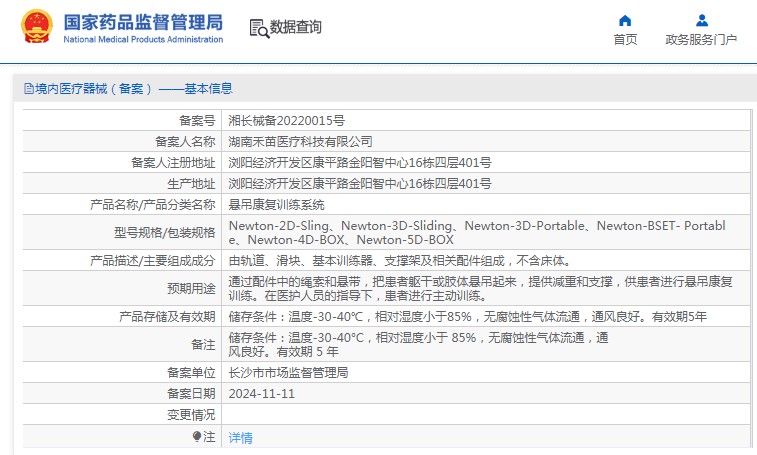Click 备案人名称 label
The image size is (757, 455).
point(185,142)
